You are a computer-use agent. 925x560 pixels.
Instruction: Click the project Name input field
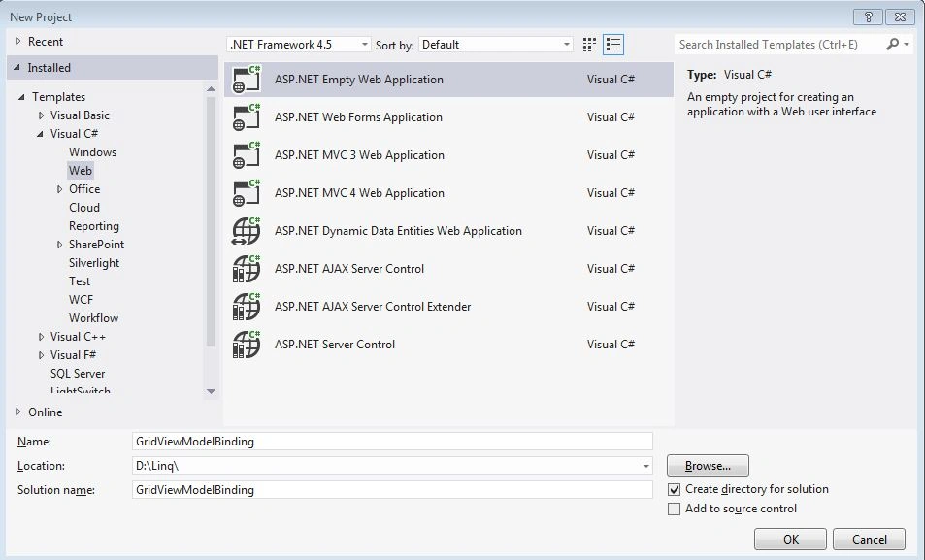pos(392,442)
